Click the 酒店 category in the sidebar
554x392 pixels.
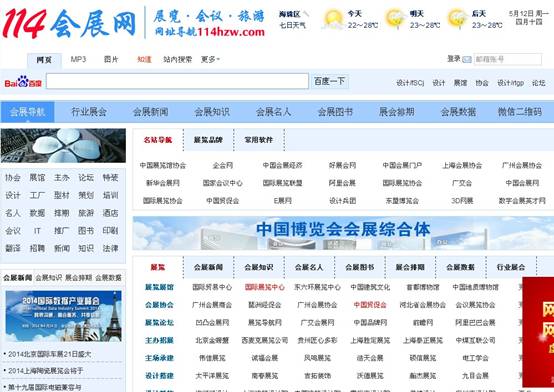coord(110,213)
